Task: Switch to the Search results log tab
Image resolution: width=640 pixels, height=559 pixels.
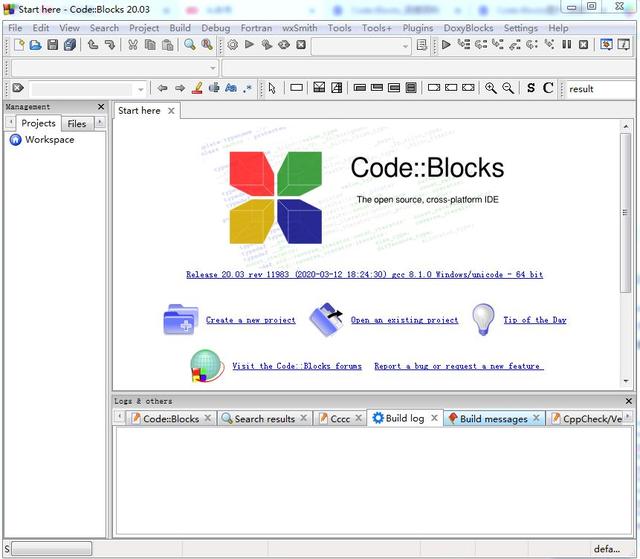Action: tap(264, 419)
